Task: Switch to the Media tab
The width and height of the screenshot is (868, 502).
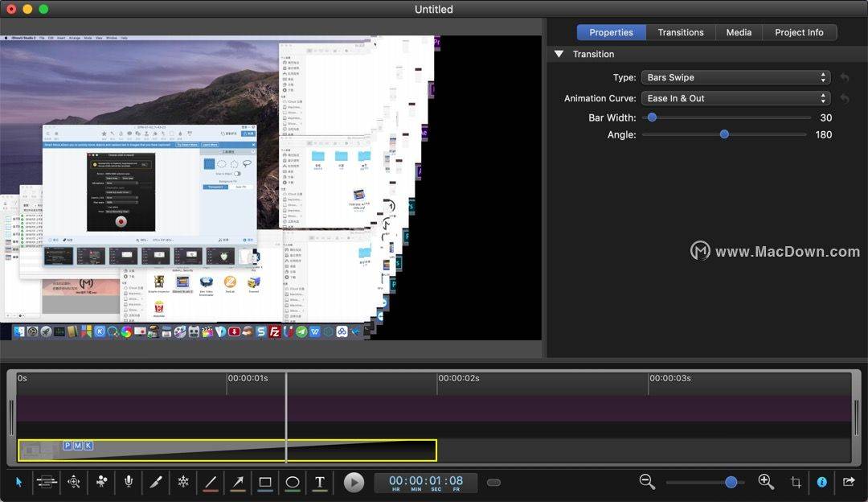Action: (x=739, y=32)
